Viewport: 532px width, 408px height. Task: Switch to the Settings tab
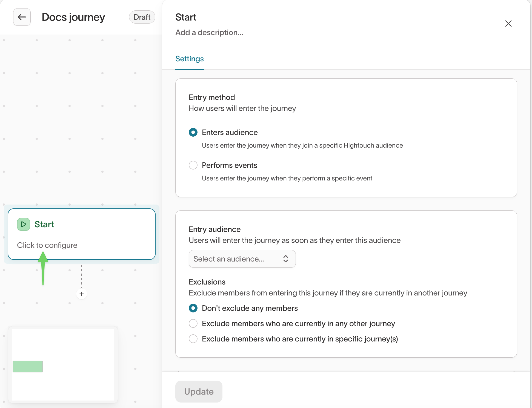[x=190, y=59]
